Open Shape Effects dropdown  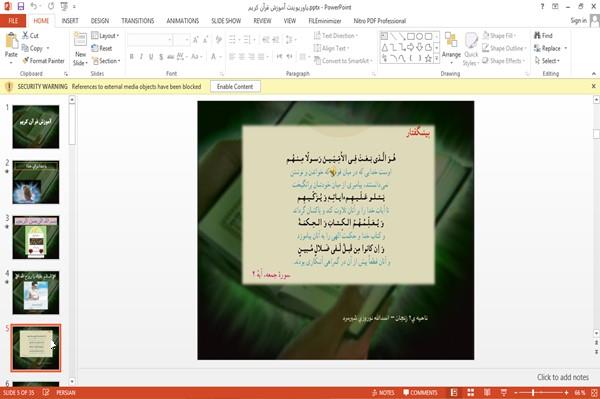tap(504, 61)
